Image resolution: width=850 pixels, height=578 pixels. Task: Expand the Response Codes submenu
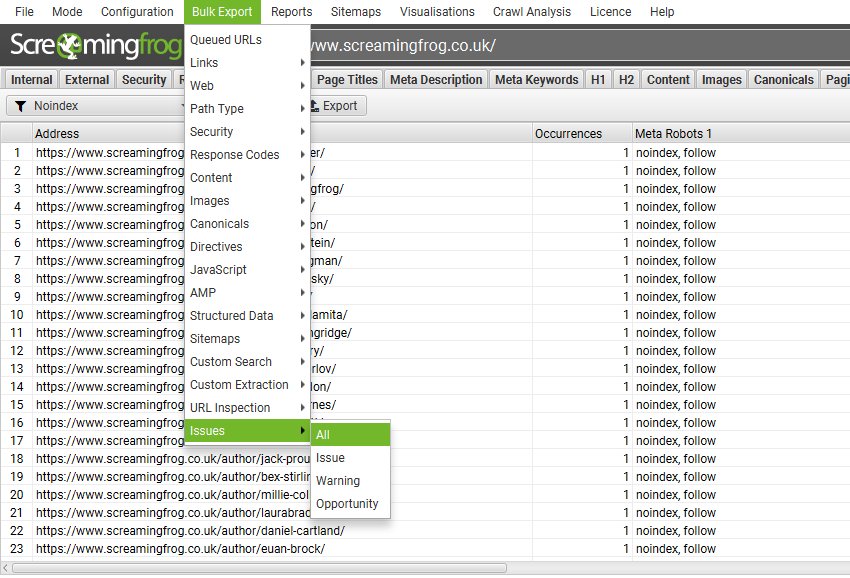tap(247, 155)
